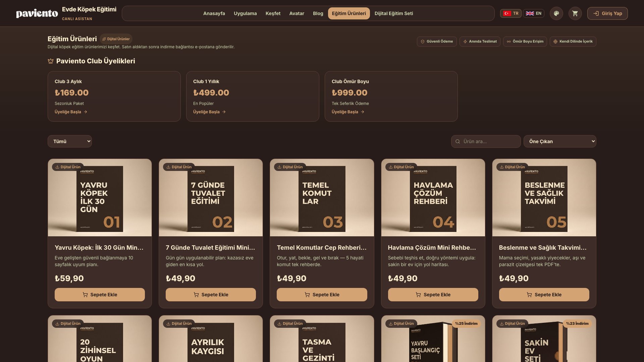Add Temel Komutlar Cep Rehberi to cart
This screenshot has width=644, height=362.
pyautogui.click(x=322, y=295)
